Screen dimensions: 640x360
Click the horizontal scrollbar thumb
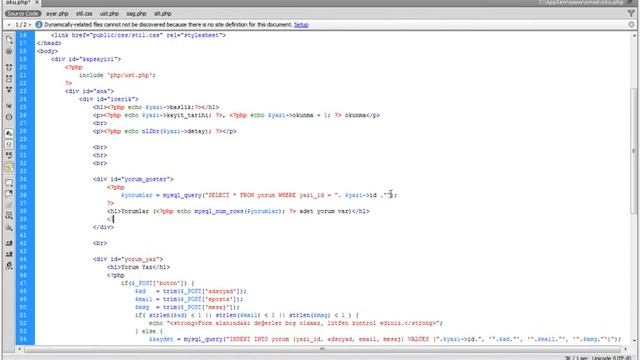pos(322,349)
